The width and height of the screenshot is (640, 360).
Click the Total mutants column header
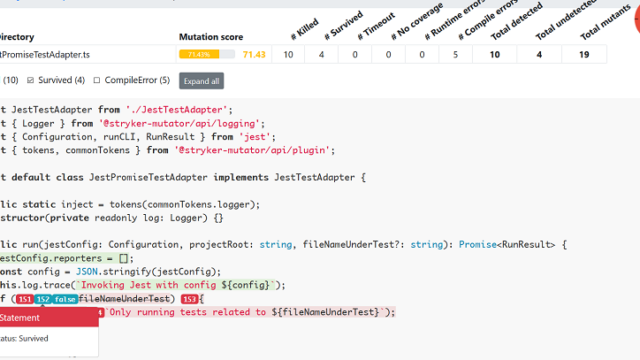[x=606, y=23]
